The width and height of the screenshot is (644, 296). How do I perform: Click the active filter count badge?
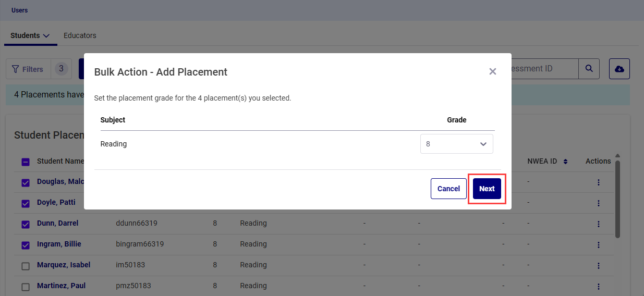pos(61,68)
